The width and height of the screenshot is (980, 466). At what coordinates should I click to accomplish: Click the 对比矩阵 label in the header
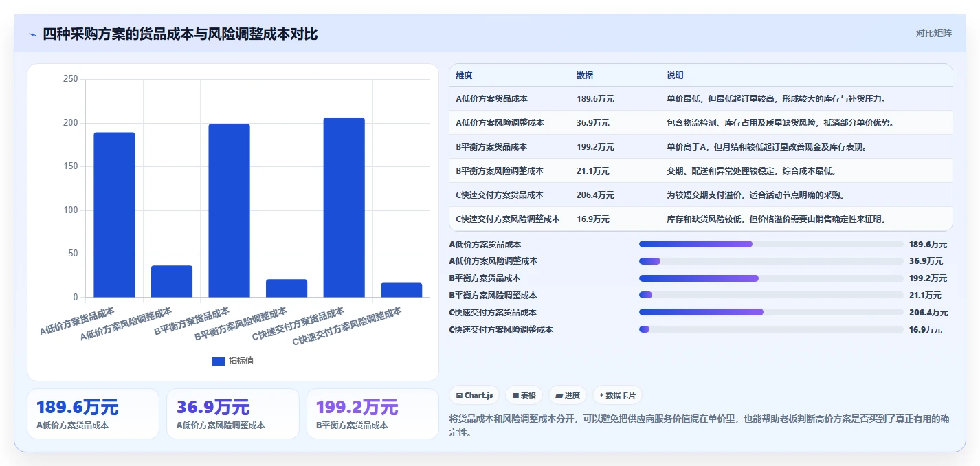934,34
